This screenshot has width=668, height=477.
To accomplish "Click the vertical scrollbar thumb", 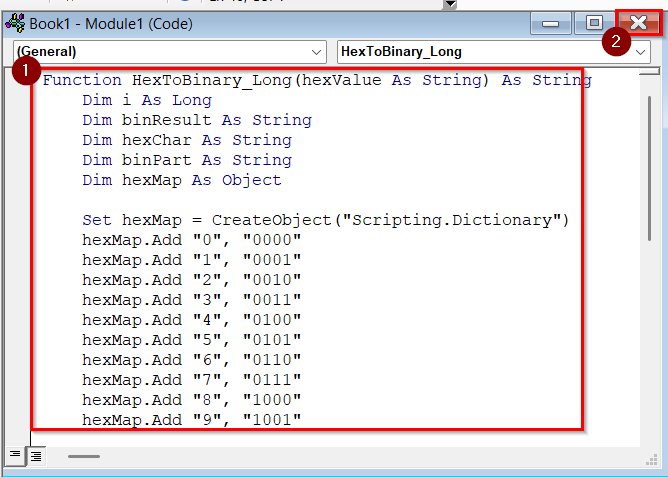I will pos(649,168).
